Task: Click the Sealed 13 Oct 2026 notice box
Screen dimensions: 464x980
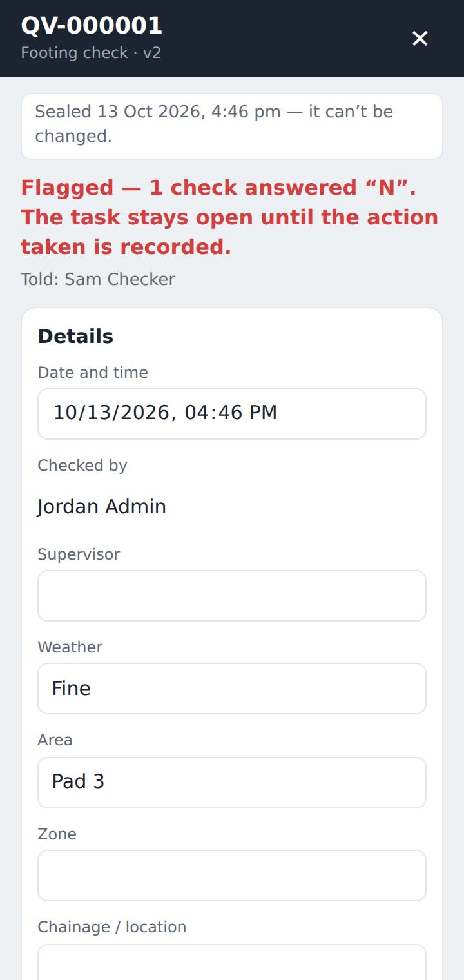Action: click(232, 126)
